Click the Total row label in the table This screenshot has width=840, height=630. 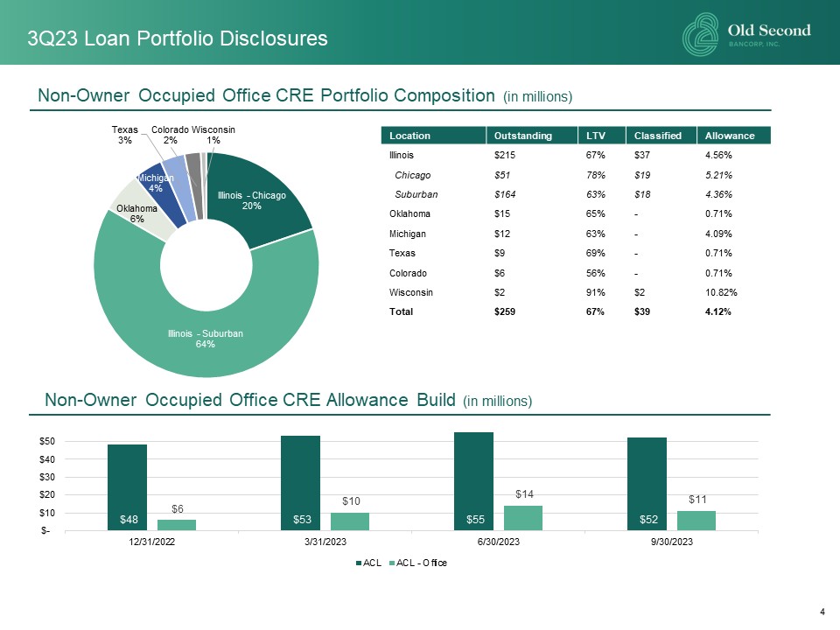point(401,311)
